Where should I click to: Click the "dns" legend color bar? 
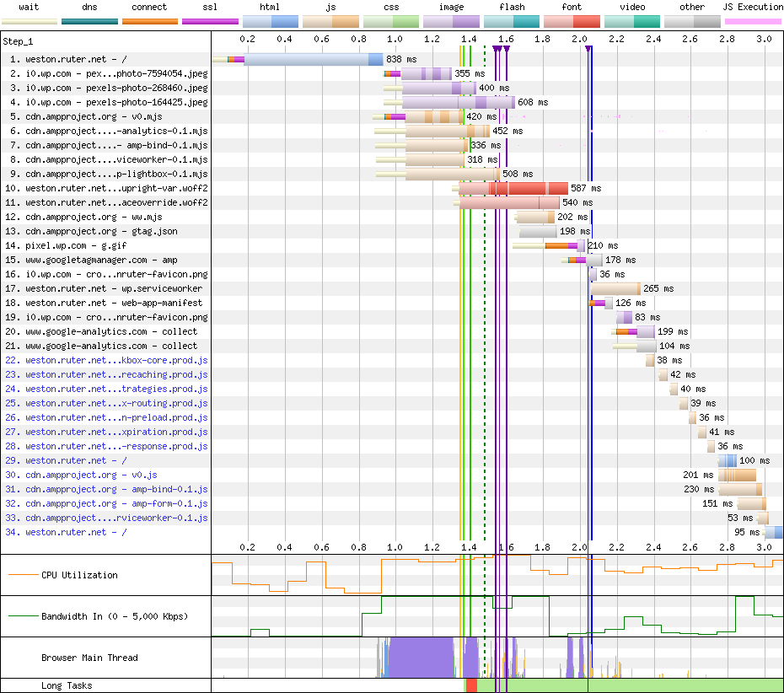pos(89,21)
